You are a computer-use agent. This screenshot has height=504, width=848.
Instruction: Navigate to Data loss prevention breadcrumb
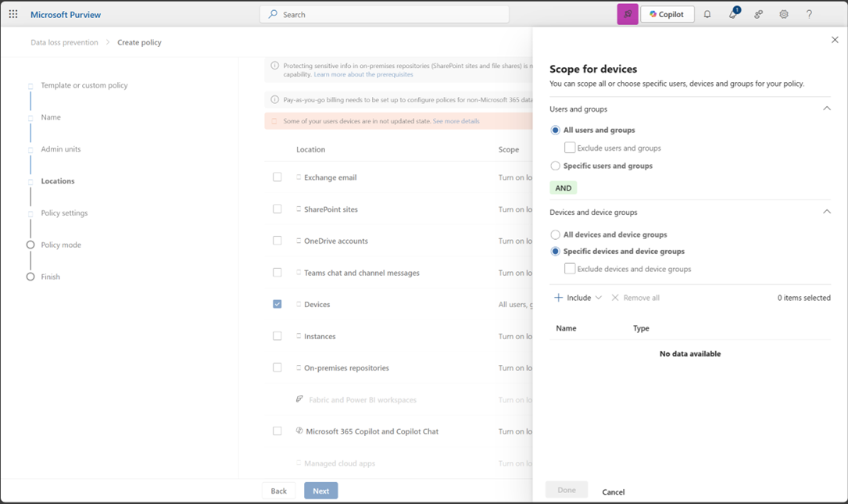tap(63, 42)
